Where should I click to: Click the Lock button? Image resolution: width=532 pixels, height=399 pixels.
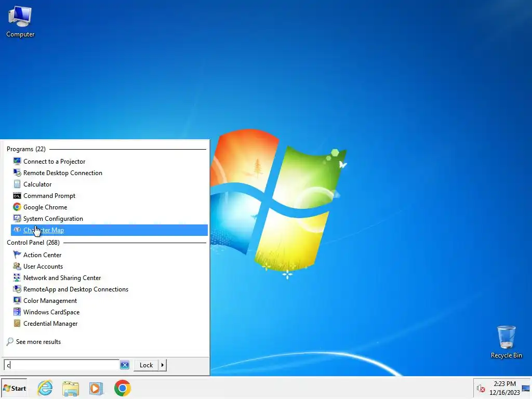146,365
